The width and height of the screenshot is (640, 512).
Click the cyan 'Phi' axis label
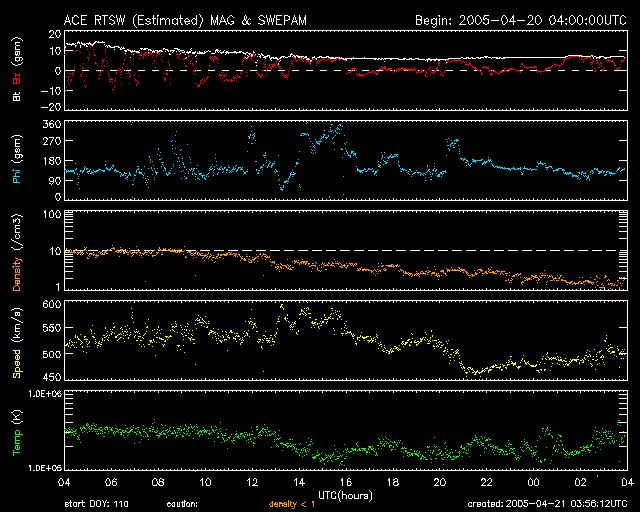point(17,174)
